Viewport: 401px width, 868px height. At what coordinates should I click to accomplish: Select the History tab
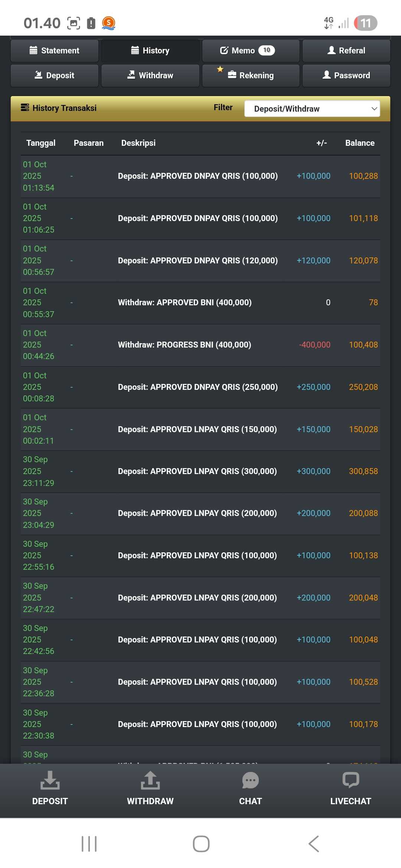pos(150,50)
